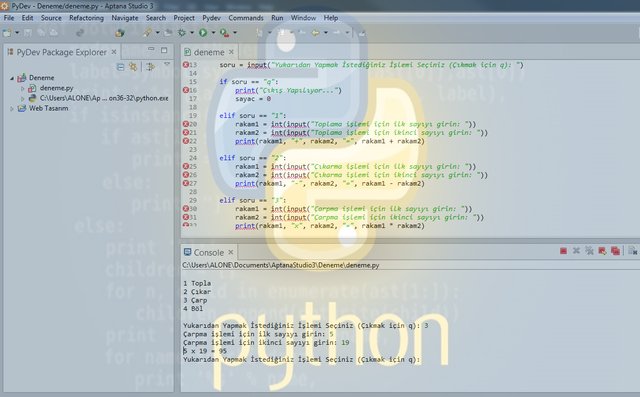Click the red Terminate console icon
The width and height of the screenshot is (640, 397).
[563, 251]
